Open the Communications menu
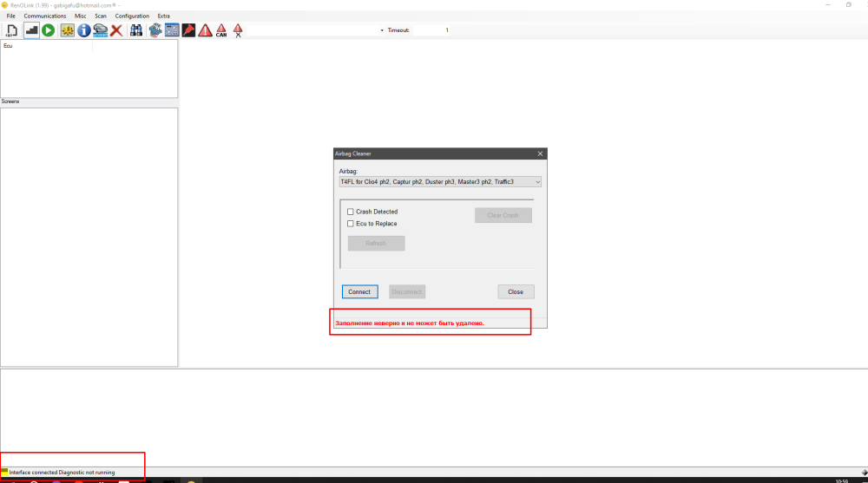 click(45, 16)
